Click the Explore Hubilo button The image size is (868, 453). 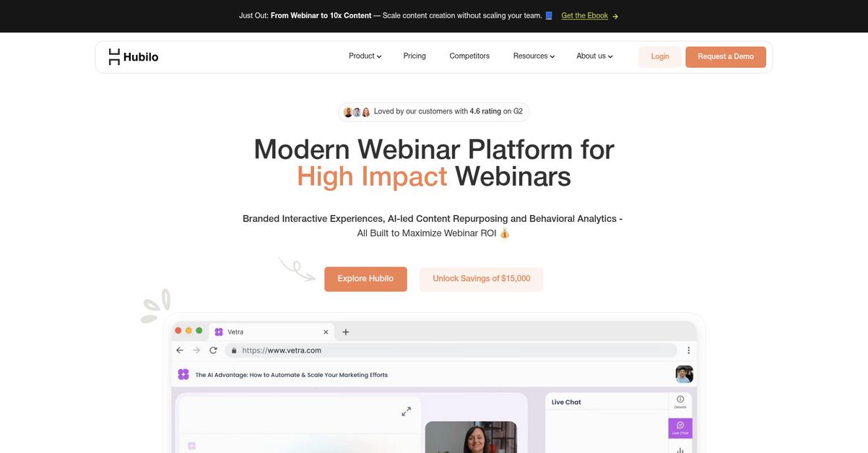(365, 279)
